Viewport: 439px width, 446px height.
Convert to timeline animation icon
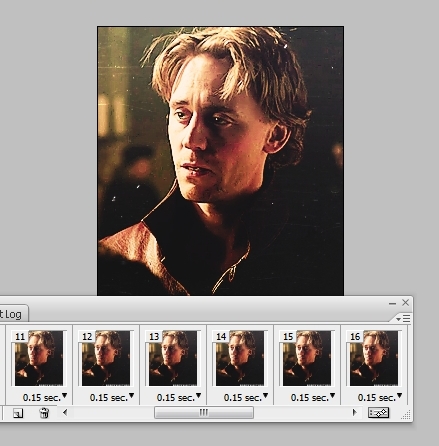(378, 413)
